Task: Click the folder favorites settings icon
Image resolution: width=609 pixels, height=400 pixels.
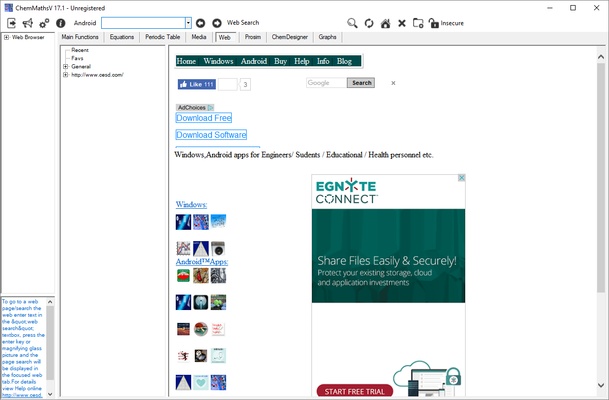Action: pos(418,23)
